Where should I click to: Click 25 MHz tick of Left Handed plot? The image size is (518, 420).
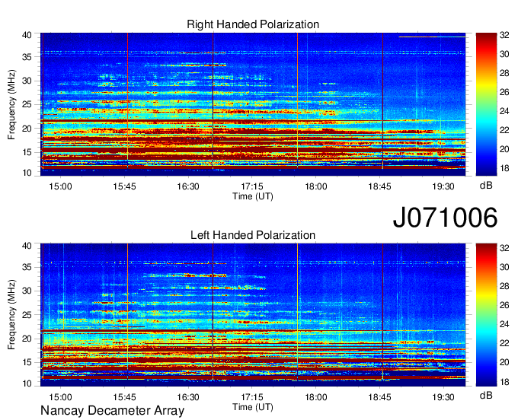(x=27, y=315)
